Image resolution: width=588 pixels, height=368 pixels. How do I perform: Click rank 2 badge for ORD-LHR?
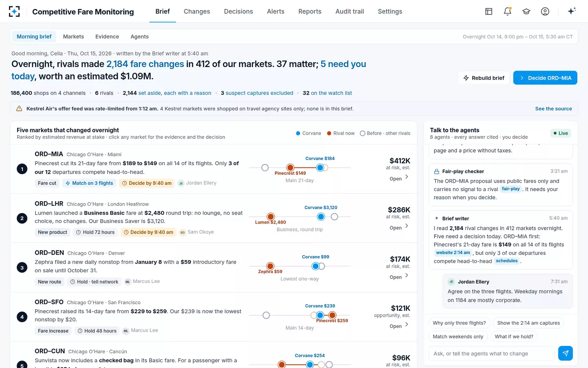(x=22, y=218)
